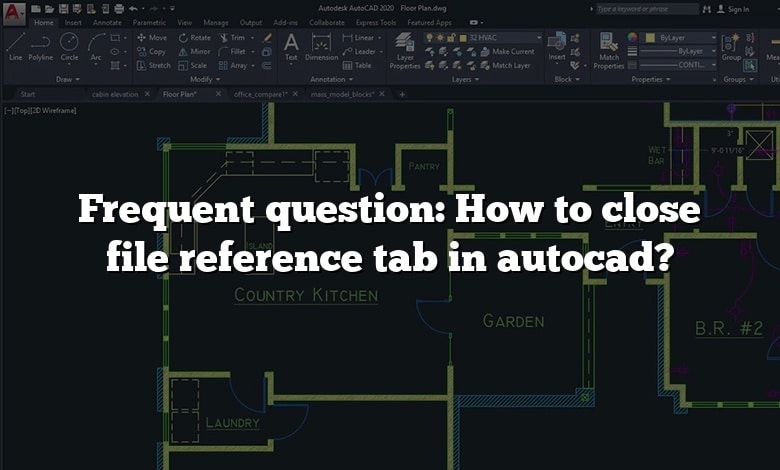
Task: Select the Text annotation tool
Action: 291,47
